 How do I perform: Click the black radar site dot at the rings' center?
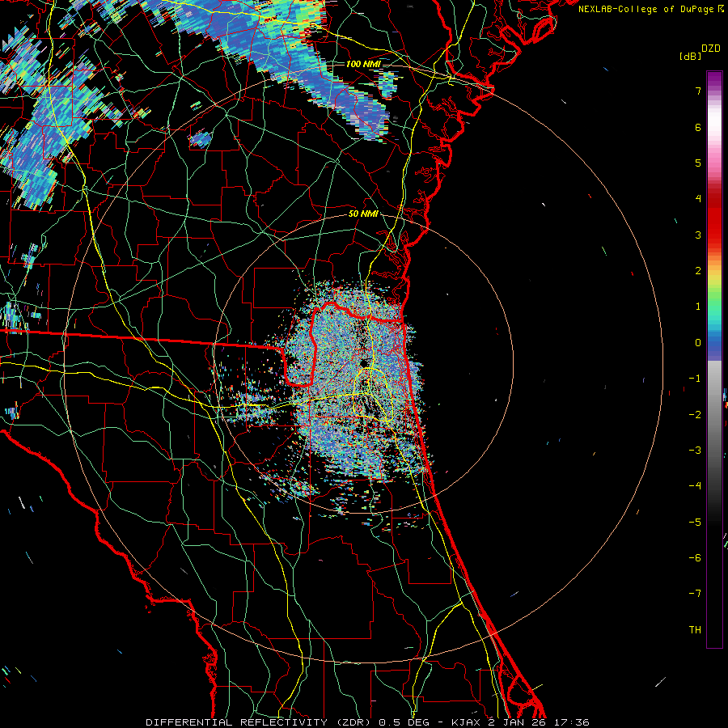click(x=363, y=363)
